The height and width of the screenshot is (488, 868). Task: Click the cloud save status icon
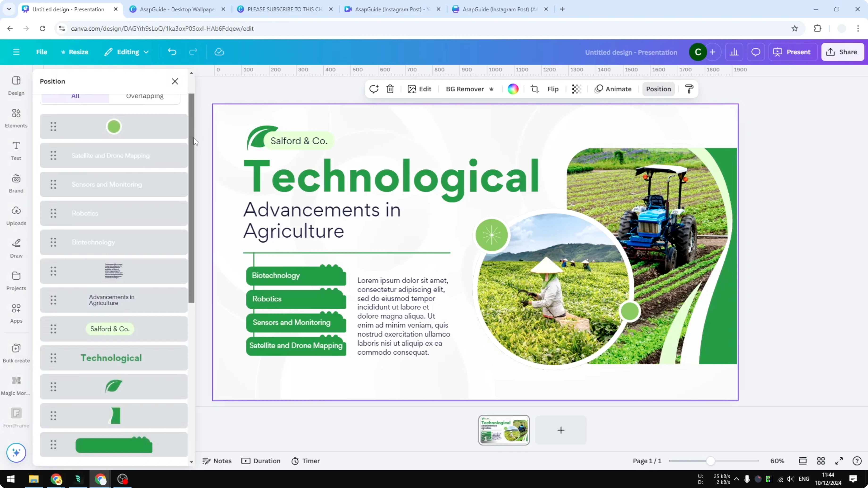click(219, 52)
